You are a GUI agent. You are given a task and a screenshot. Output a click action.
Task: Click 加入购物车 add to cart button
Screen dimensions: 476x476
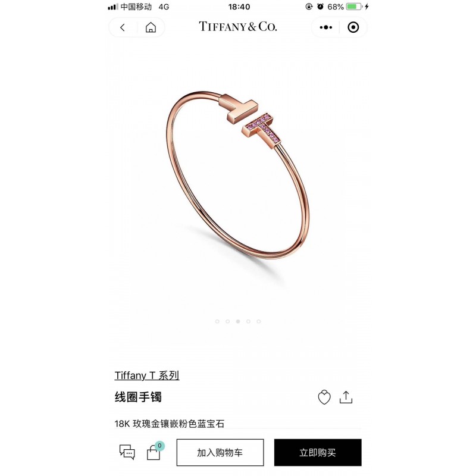pos(220,452)
